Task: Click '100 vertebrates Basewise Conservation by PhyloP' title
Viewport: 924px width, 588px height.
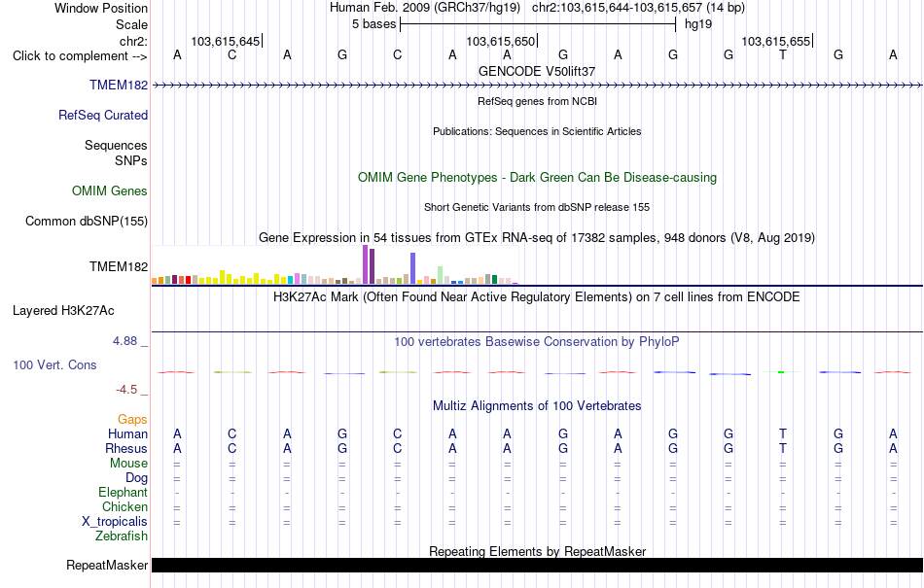Action: coord(537,341)
